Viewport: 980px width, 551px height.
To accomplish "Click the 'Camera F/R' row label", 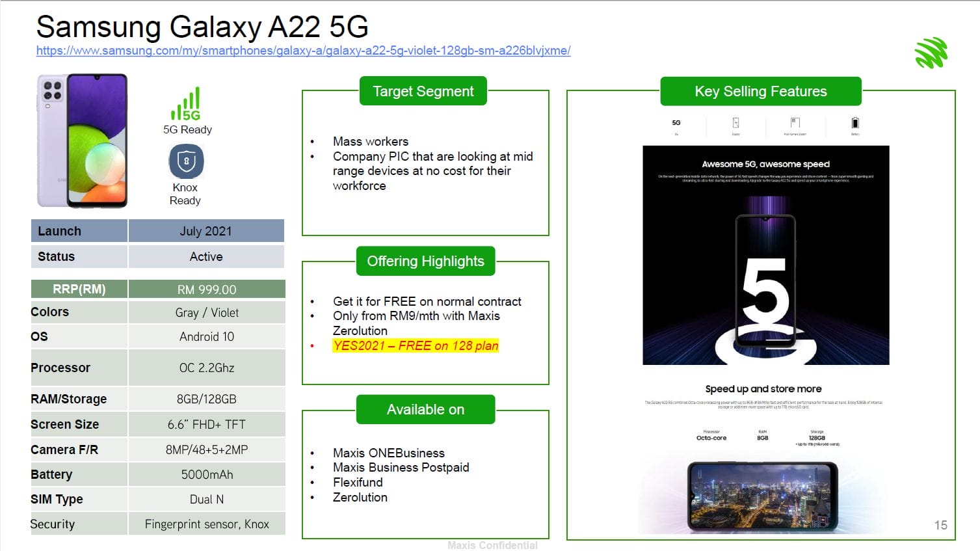I will tap(79, 450).
